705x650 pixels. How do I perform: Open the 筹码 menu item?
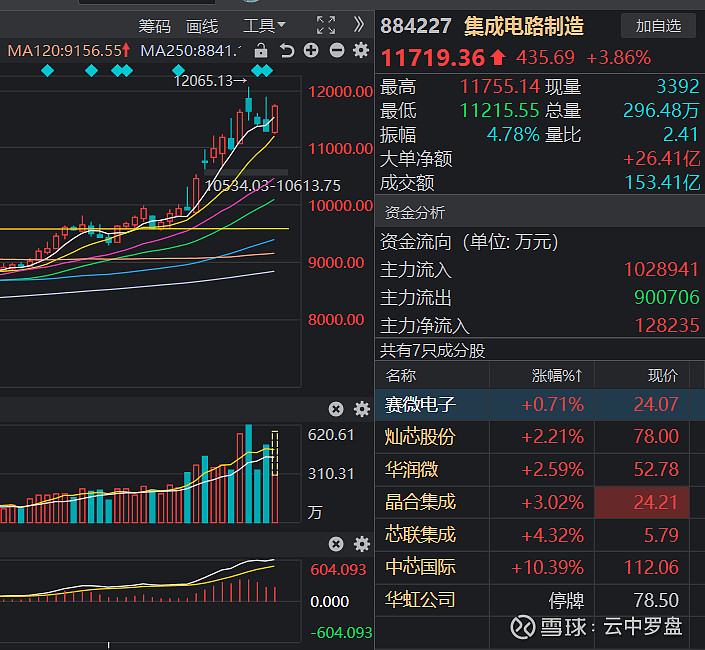(155, 25)
